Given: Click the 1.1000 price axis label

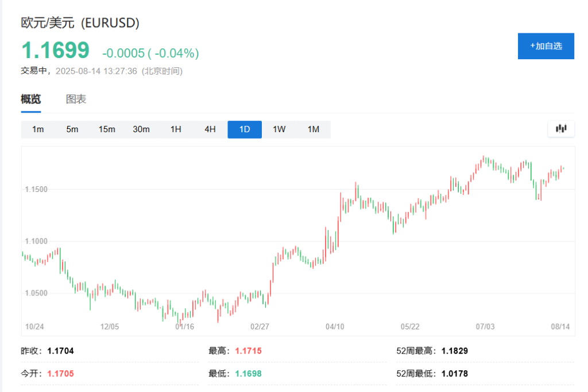Looking at the screenshot, I should (x=36, y=241).
